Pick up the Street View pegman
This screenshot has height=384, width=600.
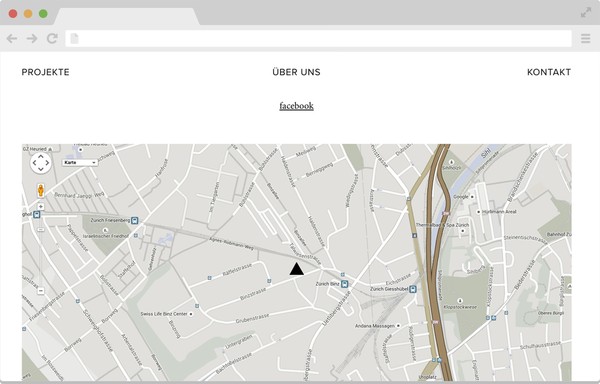pos(41,190)
